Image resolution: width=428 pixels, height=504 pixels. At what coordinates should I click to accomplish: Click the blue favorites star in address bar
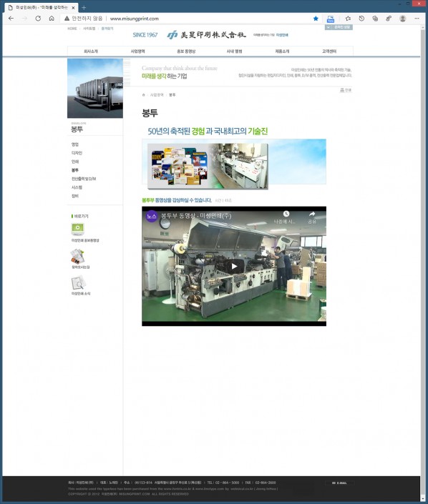[316, 19]
